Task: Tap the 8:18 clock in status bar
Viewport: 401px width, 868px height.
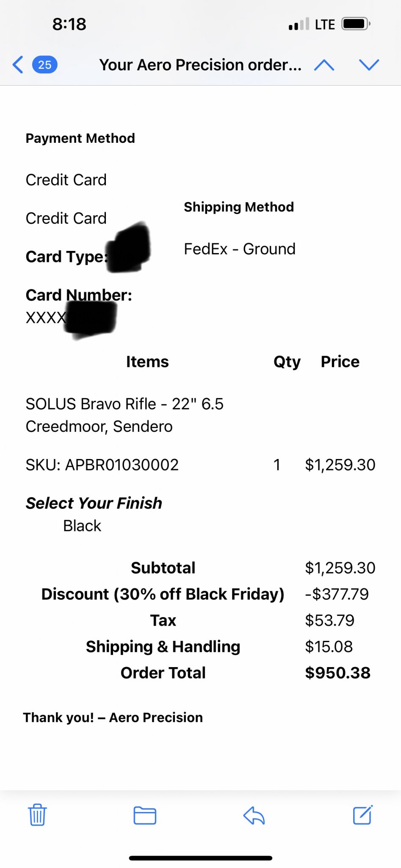Action: click(69, 24)
